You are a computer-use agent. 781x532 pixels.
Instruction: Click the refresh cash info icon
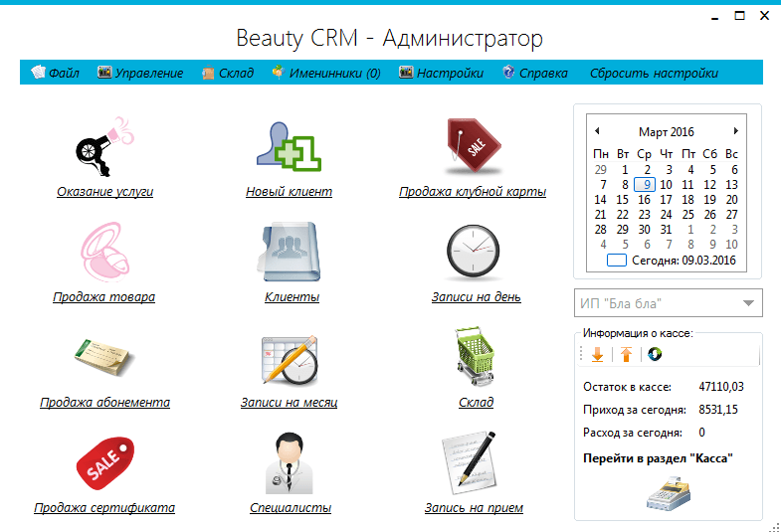click(x=655, y=354)
